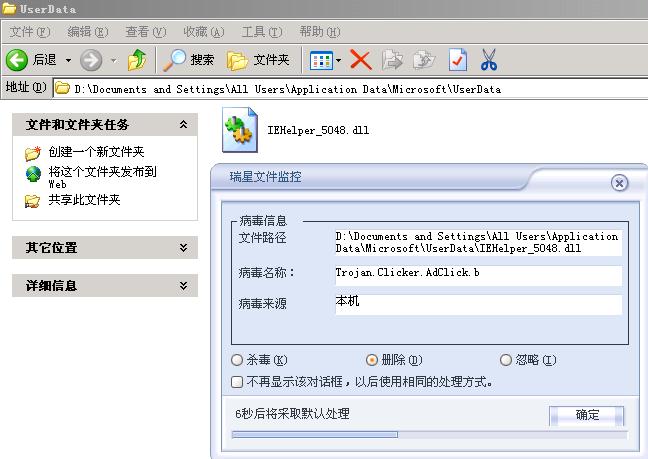Click the share folder task icon
The image size is (648, 459).
[x=32, y=201]
